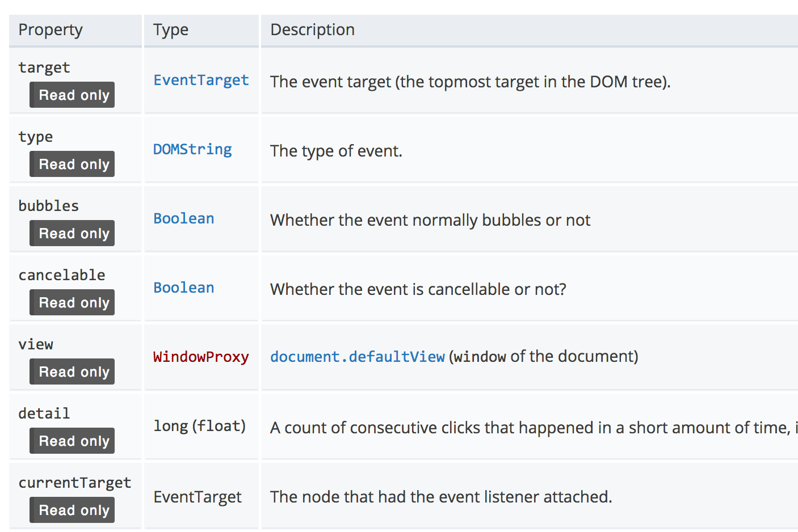The image size is (798, 532).
Task: Click the plain EventTarget text in currentTarget row
Action: coord(198,497)
